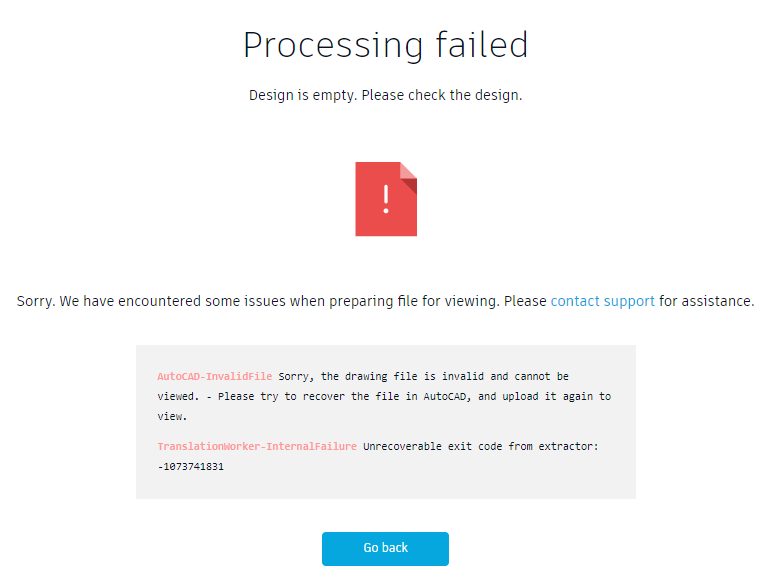Viewport: 772px width, 584px height.
Task: Click the 'for assistance.' text after the link
Action: click(706, 301)
